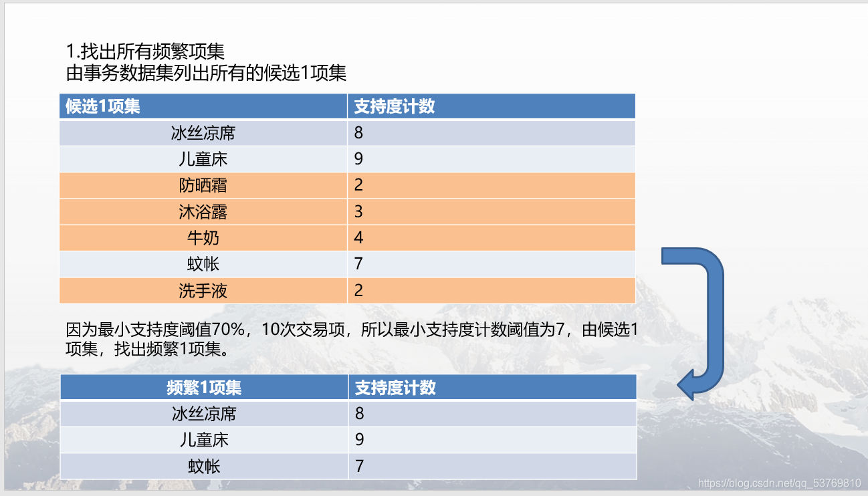Click count '7' beside 蚊帐 in 频繁1项集 table
Viewport: 868px width, 496px height.
coord(492,466)
